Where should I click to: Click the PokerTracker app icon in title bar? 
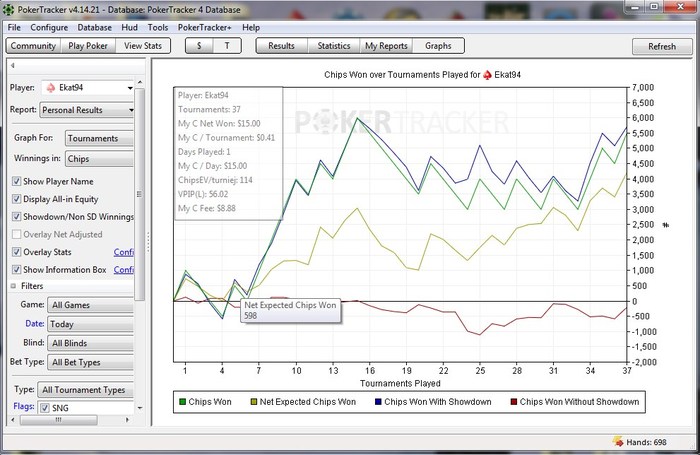[8, 9]
